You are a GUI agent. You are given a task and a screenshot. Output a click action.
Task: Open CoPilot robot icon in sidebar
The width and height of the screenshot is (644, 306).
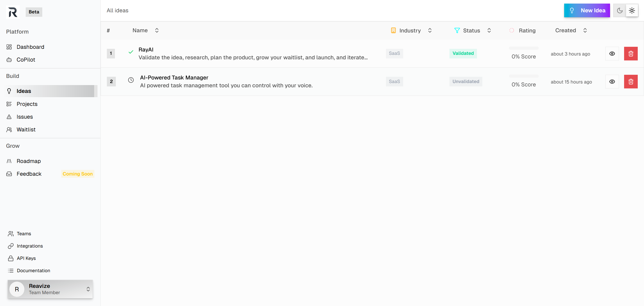pyautogui.click(x=9, y=60)
